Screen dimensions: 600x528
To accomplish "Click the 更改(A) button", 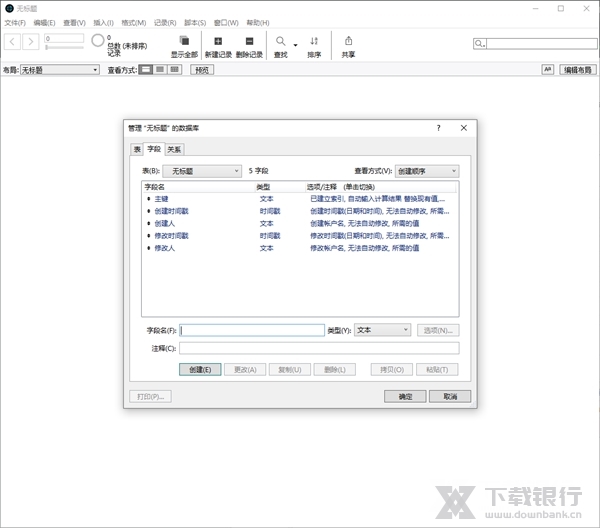I will pos(245,369).
